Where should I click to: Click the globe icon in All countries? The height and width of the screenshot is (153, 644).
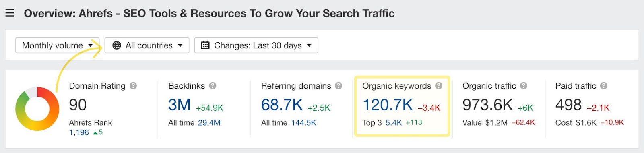[x=117, y=45]
